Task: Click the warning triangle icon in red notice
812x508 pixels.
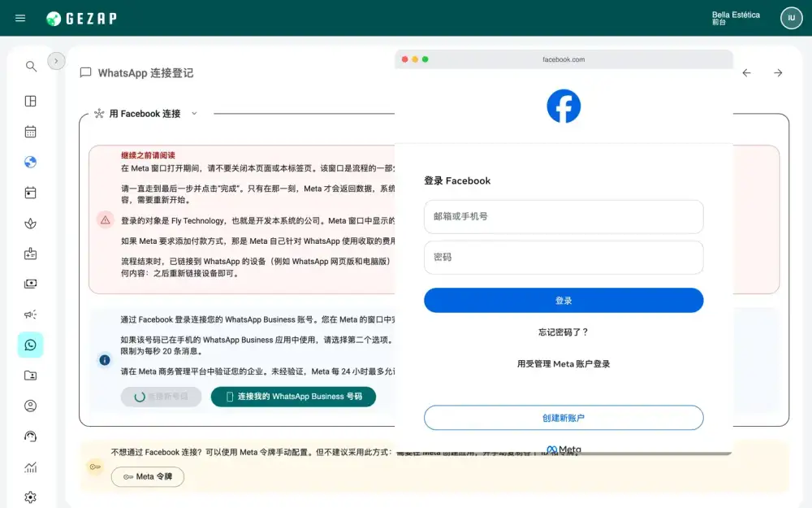Action: [x=105, y=219]
